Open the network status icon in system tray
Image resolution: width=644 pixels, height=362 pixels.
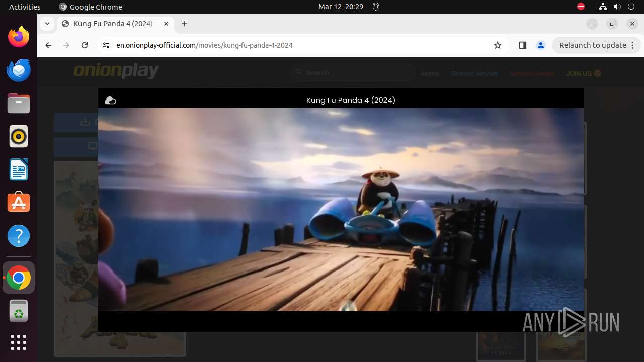click(x=603, y=7)
